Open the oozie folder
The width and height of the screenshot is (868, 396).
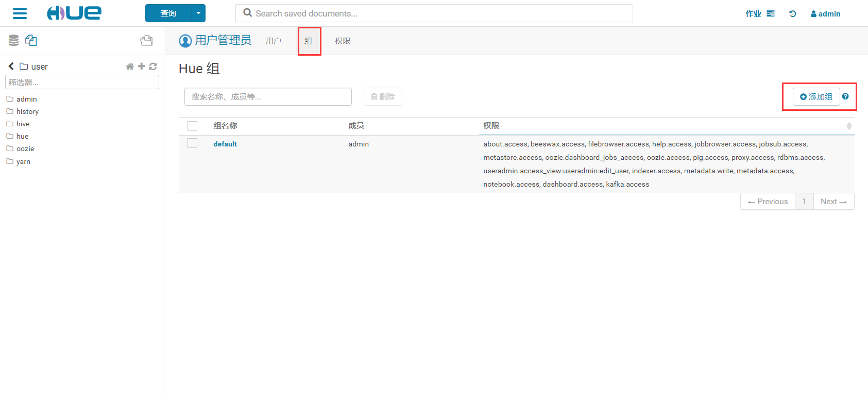(x=25, y=148)
